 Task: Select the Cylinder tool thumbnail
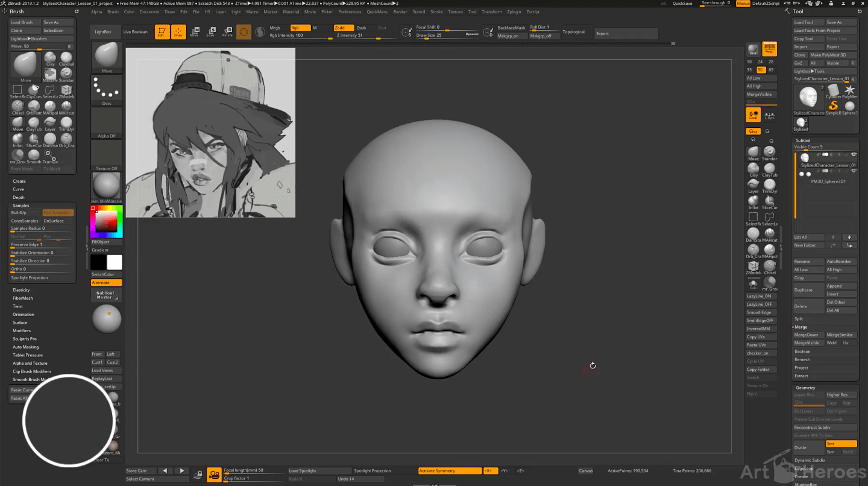point(833,91)
